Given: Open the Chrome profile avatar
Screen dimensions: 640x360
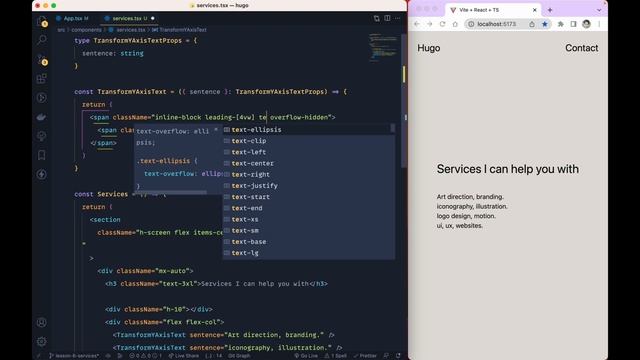Looking at the screenshot, I should click(587, 24).
